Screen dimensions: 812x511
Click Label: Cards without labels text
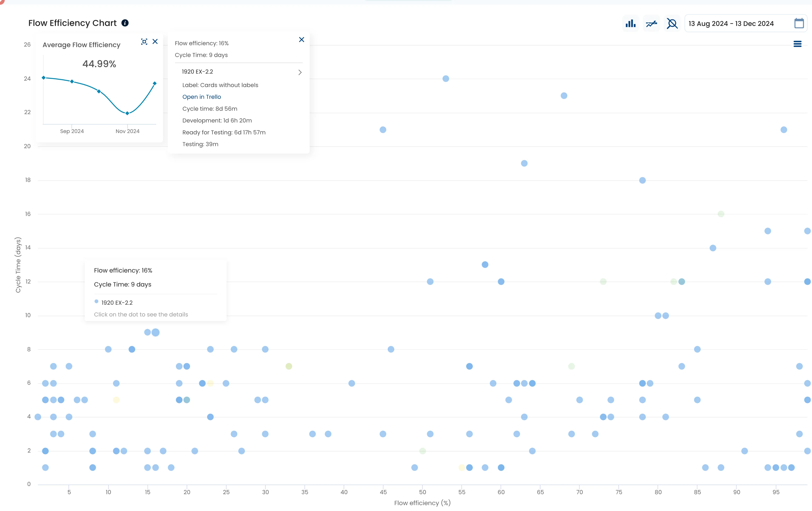click(x=220, y=85)
